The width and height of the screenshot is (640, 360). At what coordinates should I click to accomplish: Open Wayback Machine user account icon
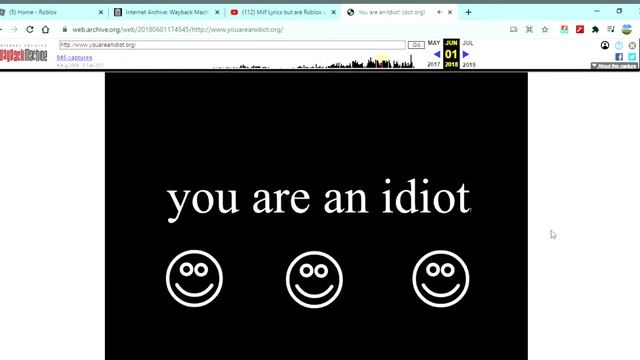[x=605, y=45]
